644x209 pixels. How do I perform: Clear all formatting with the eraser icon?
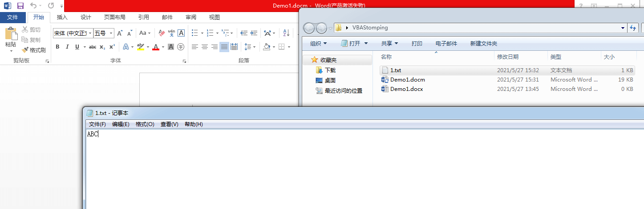162,33
